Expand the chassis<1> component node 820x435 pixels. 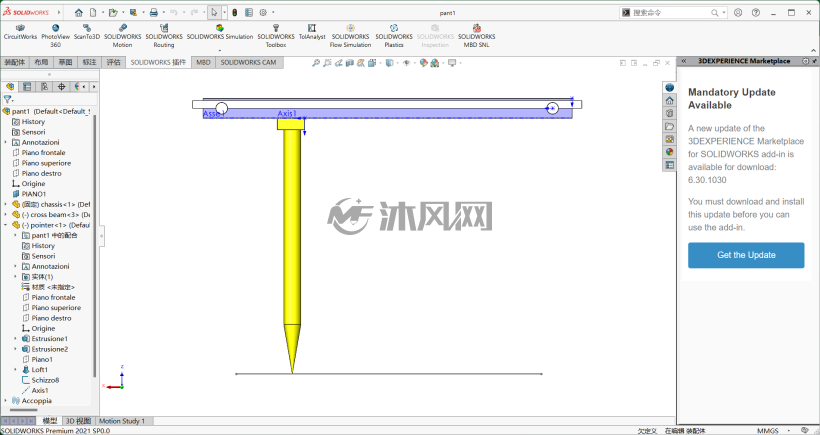point(6,204)
